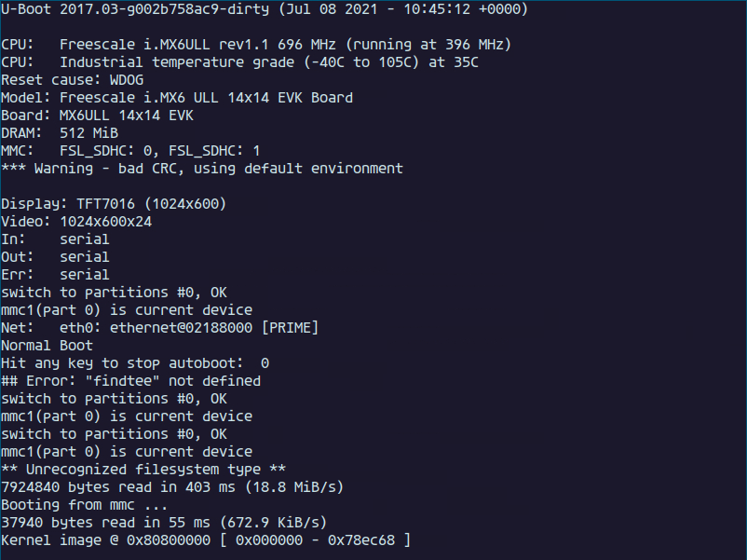The width and height of the screenshot is (747, 560).
Task: Click the 'MMC: FSL_SDHC: 0, FSL_SDHC: 1' line
Action: coord(130,151)
